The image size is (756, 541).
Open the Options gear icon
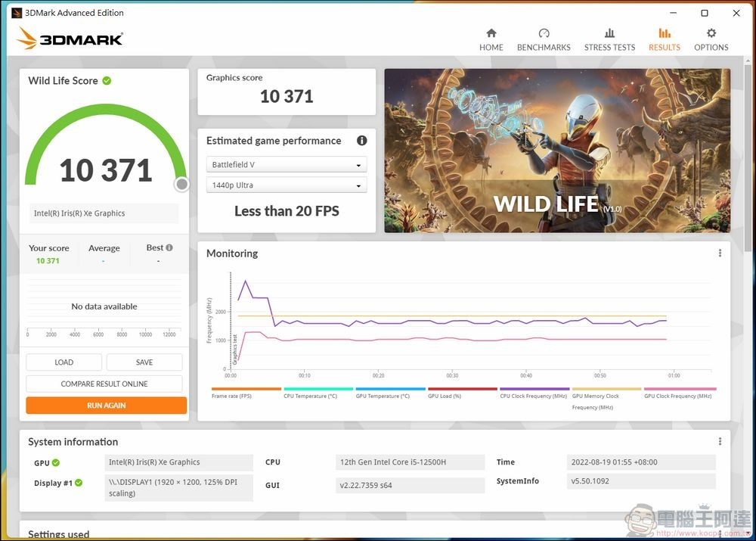[711, 33]
